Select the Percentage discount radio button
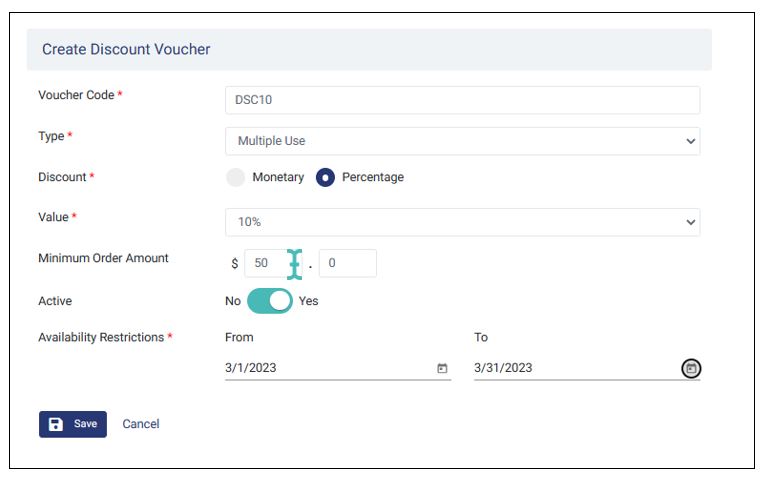 [325, 177]
